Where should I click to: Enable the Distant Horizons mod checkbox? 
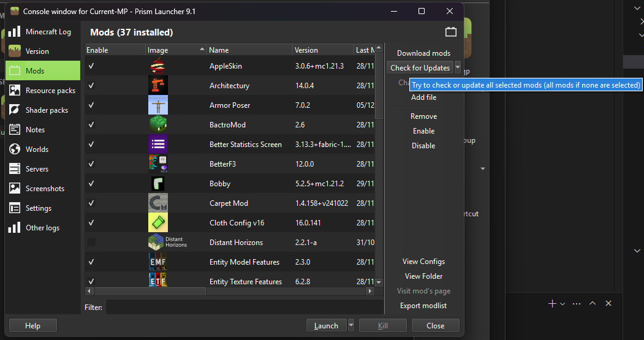point(91,243)
